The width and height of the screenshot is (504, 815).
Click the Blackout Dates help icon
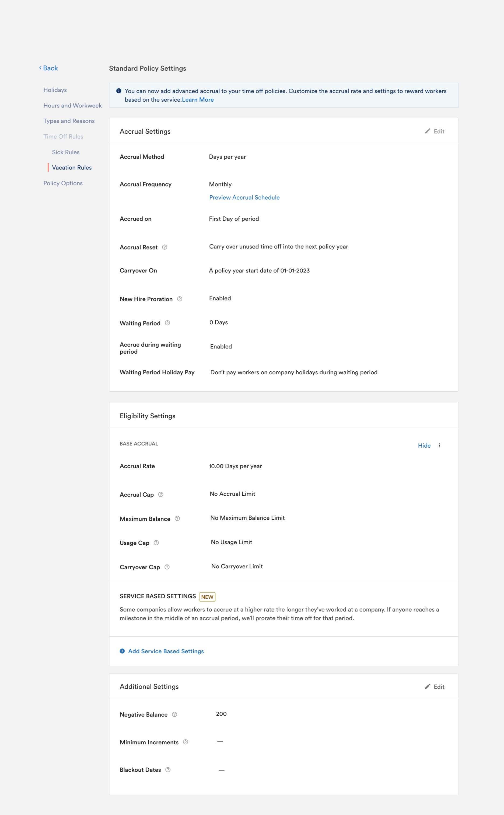click(168, 770)
